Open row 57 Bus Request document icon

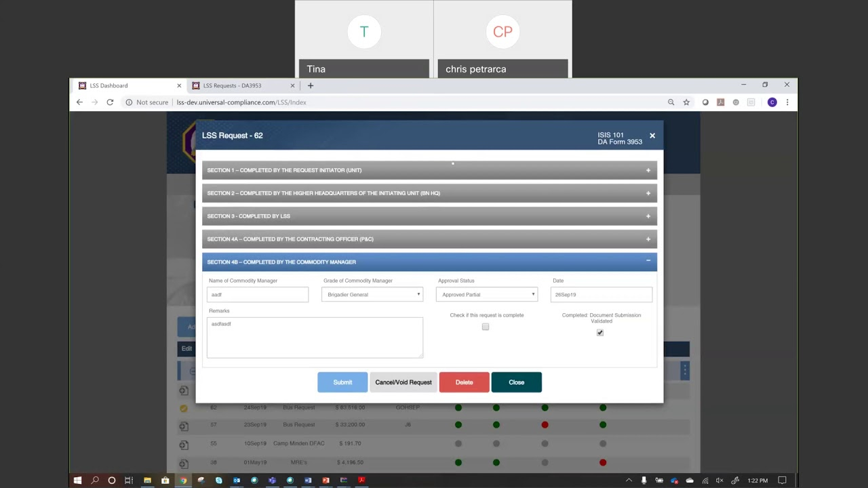point(184,426)
